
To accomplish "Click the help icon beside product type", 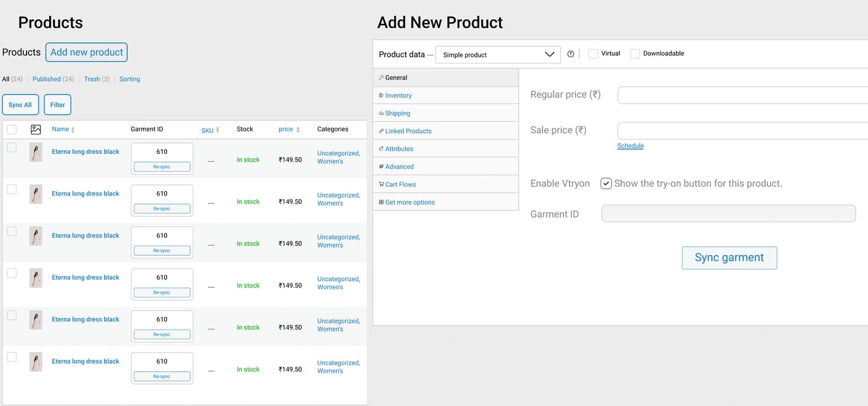I will tap(570, 54).
